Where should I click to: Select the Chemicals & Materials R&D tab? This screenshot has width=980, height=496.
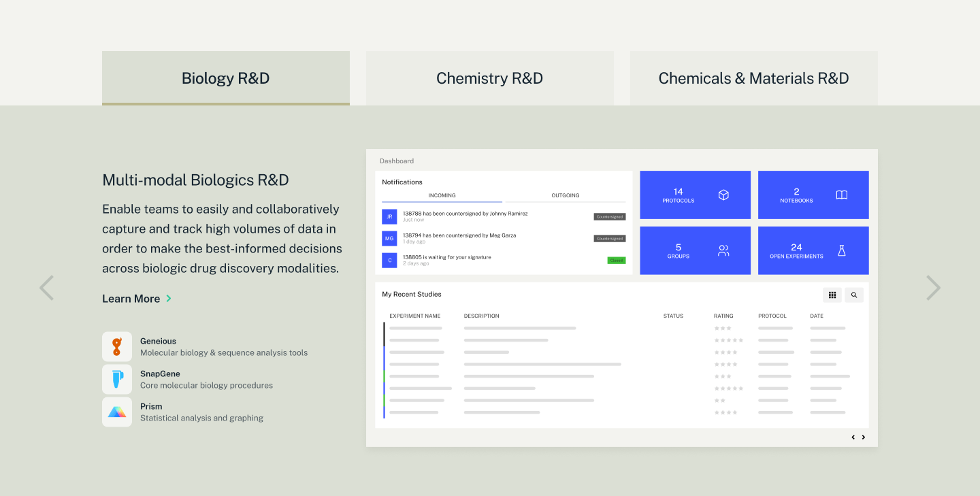point(754,78)
